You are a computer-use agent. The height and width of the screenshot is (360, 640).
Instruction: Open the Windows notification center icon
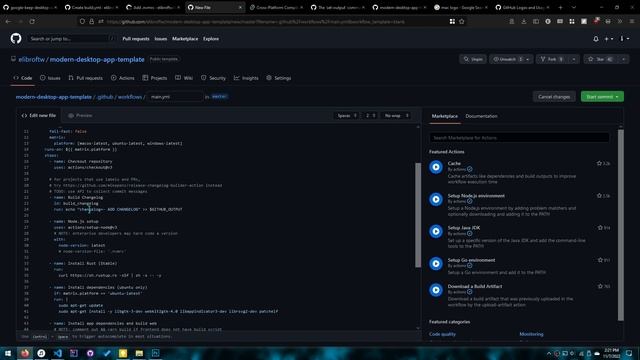coord(629,353)
